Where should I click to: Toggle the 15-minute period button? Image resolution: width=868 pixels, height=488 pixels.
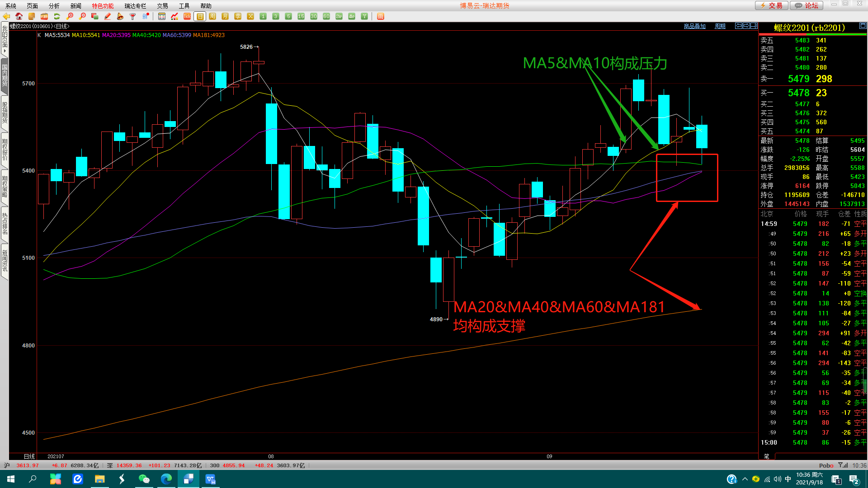(301, 16)
